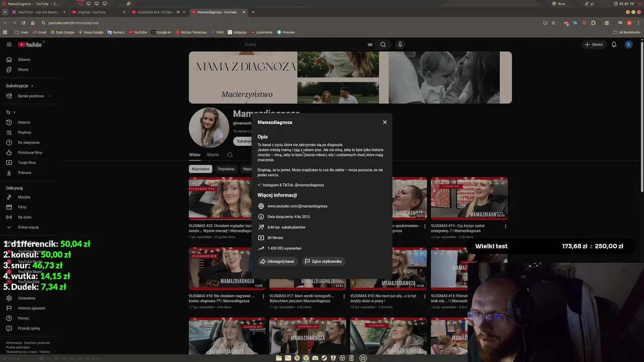Image resolution: width=644 pixels, height=362 pixels.
Task: Open options menu for VLOGMAS #18
Action: click(x=263, y=297)
